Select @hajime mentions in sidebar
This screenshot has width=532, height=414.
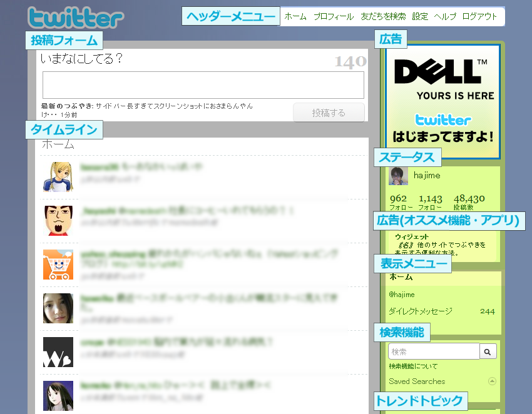tap(402, 295)
